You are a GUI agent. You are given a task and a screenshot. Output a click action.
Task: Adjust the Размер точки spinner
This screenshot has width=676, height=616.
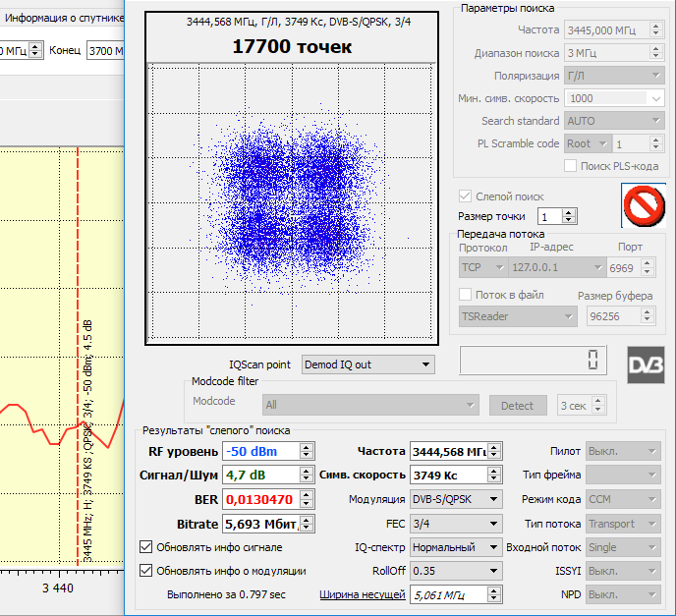click(569, 216)
